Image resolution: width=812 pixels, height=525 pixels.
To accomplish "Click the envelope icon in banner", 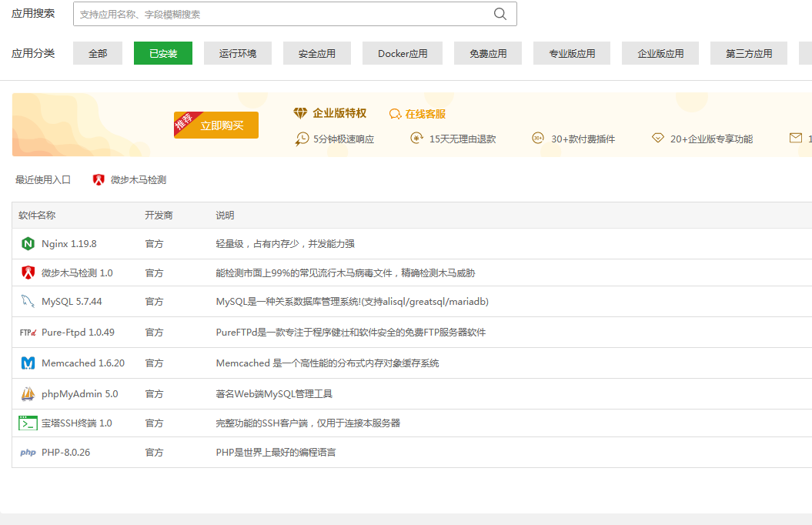I will [x=795, y=138].
